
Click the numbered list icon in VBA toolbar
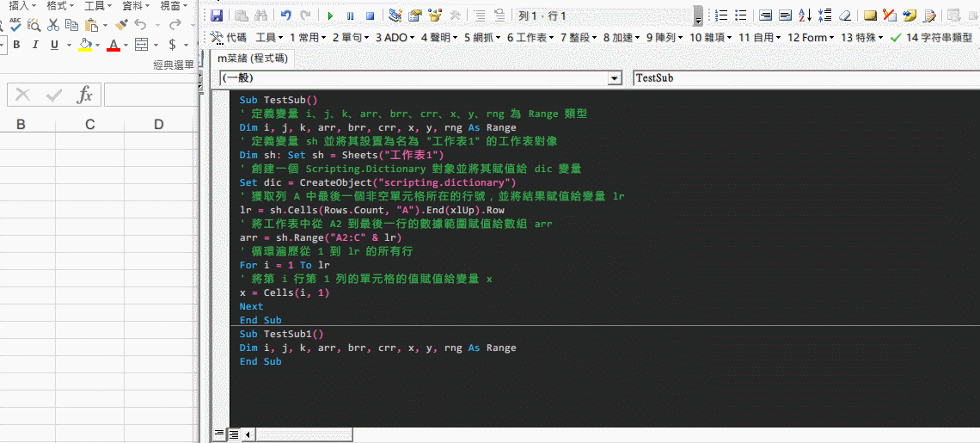tap(721, 15)
